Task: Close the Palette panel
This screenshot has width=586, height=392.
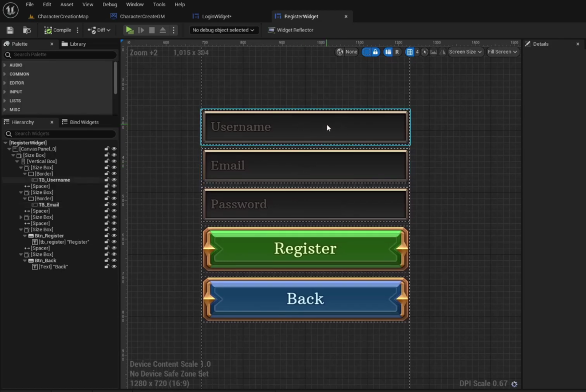Action: point(52,44)
